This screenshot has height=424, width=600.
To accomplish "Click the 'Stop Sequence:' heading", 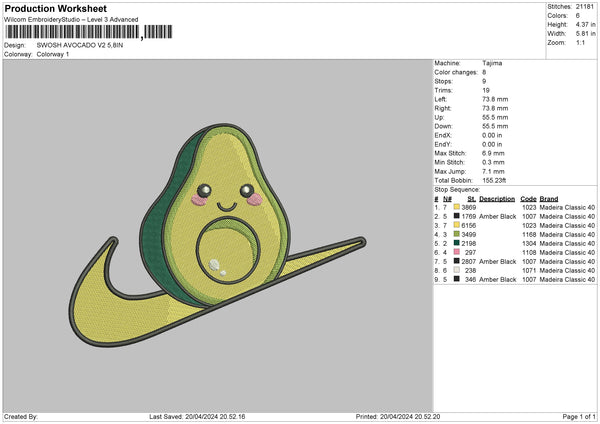I will point(457,189).
